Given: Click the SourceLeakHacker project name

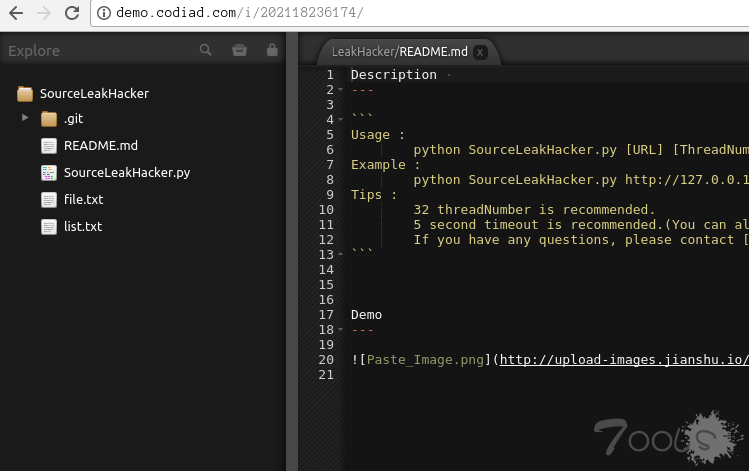Looking at the screenshot, I should pos(94,94).
